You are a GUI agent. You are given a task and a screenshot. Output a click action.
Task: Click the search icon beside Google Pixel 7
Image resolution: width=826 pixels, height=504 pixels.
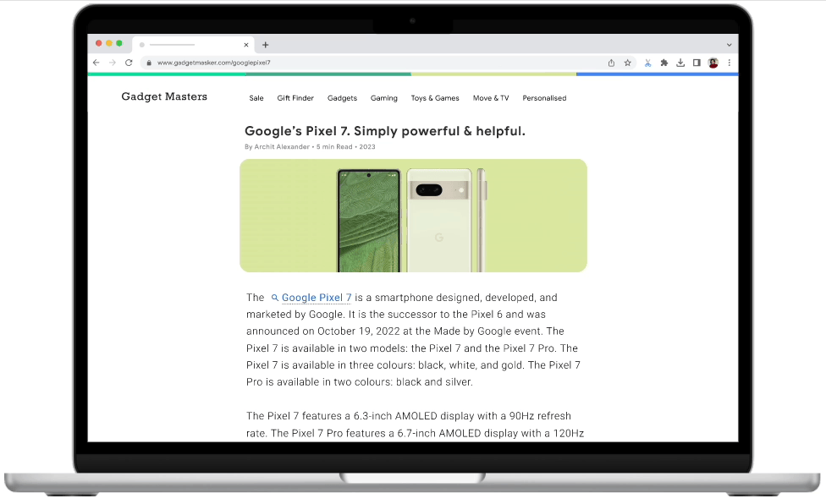[x=274, y=298]
